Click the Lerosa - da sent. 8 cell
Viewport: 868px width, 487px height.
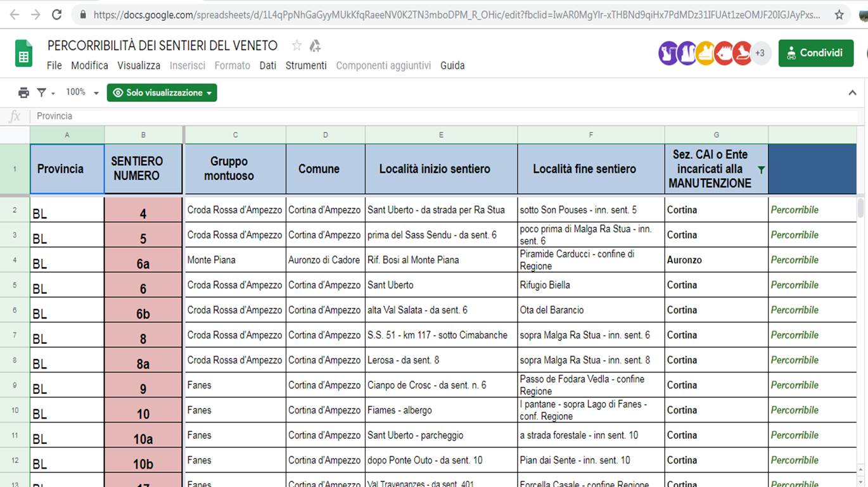pos(441,360)
